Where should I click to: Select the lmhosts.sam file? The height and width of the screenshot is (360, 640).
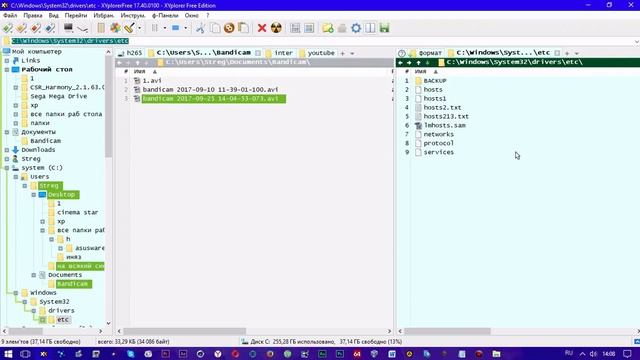(444, 125)
